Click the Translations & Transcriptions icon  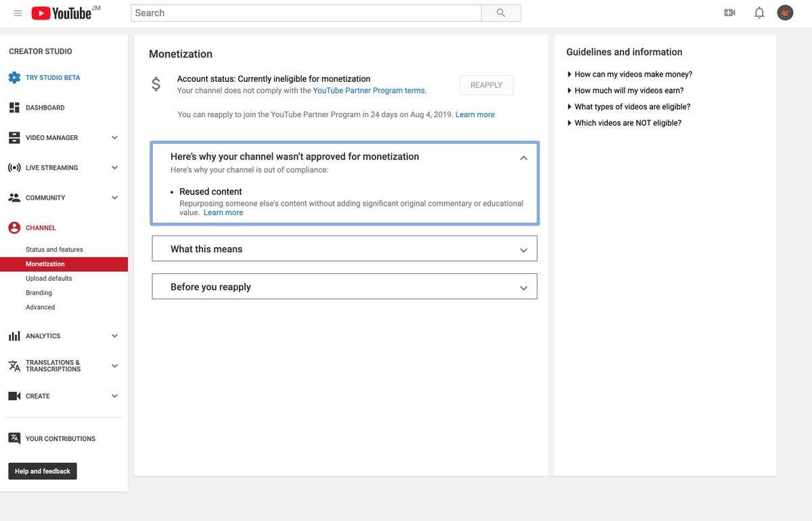click(14, 366)
